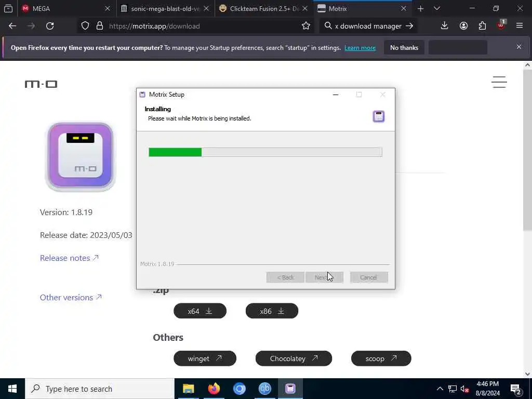This screenshot has width=532, height=399.
Task: Show hidden system tray icons
Action: 440,389
